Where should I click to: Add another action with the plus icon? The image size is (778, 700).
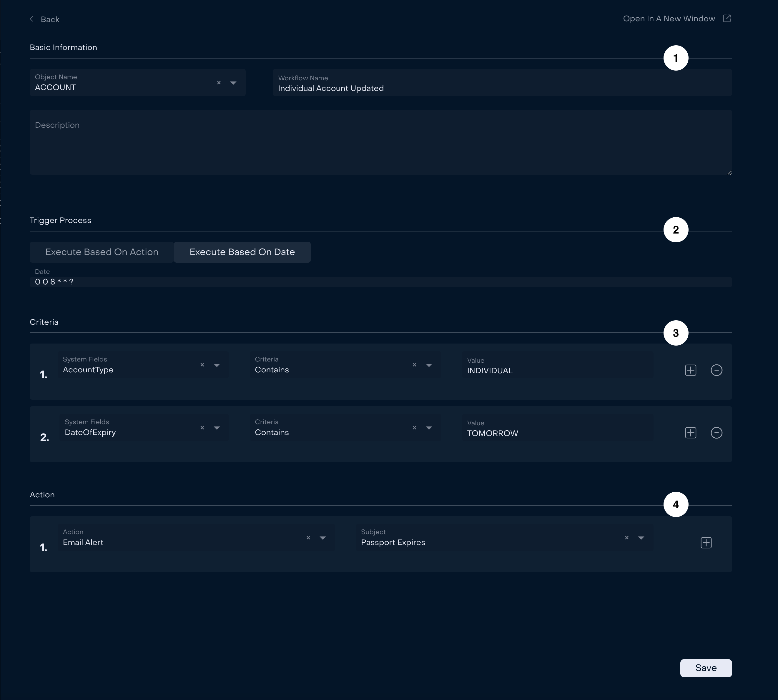click(x=706, y=543)
